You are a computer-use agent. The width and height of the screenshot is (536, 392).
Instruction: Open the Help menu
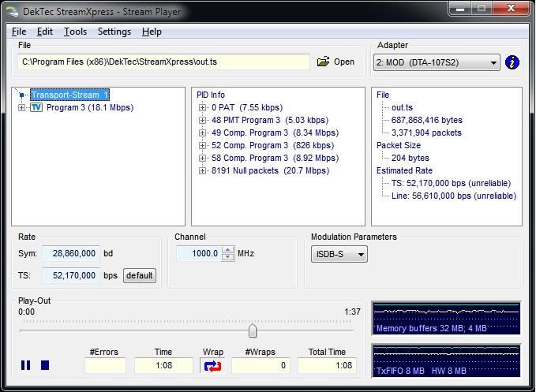coord(152,32)
